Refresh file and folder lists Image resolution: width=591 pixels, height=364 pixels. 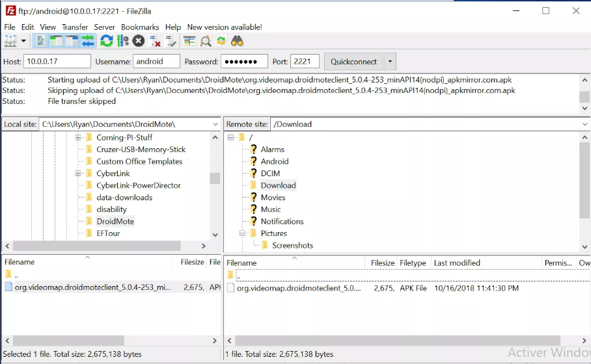click(107, 41)
